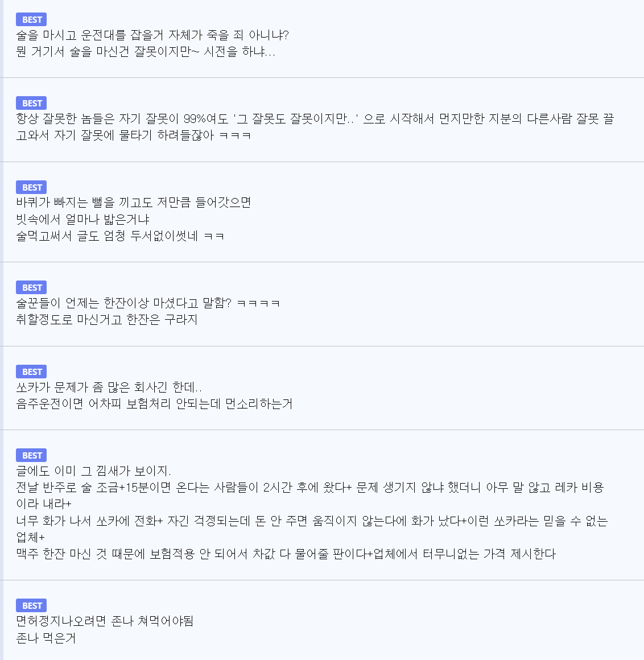Click the line '취할정도로 마신거고 한잔은 구라지'
The width and height of the screenshot is (644, 660).
107,320
